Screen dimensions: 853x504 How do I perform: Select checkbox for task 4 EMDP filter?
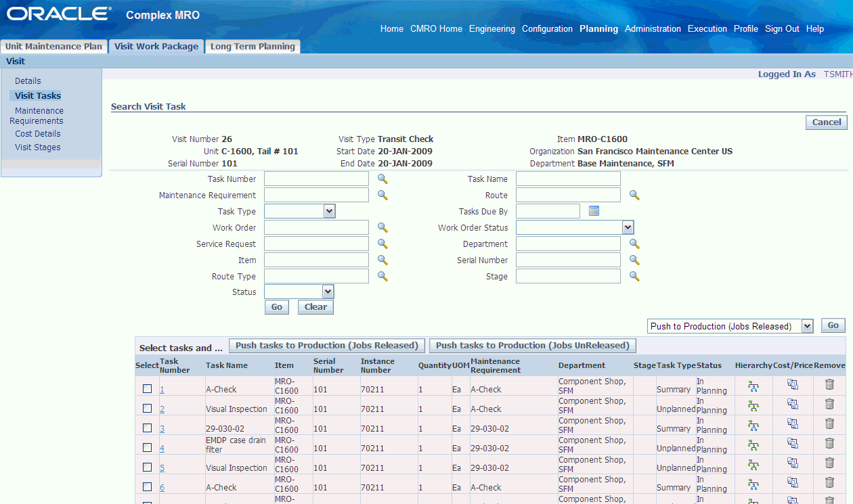(x=147, y=447)
